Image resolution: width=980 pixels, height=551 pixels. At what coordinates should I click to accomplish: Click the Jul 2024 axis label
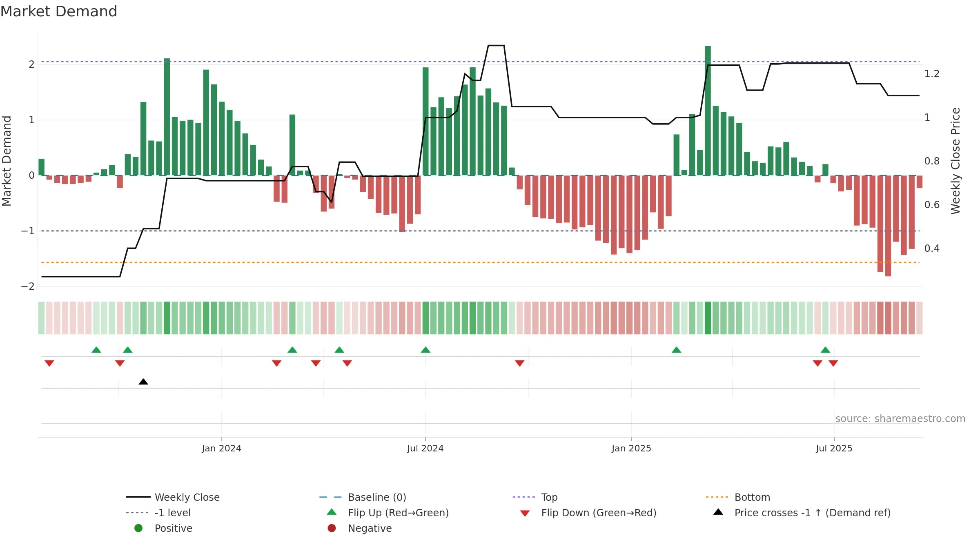coord(425,449)
